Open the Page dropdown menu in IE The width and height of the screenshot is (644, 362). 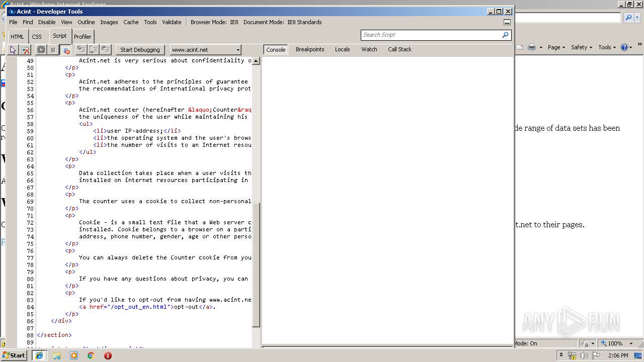[556, 47]
